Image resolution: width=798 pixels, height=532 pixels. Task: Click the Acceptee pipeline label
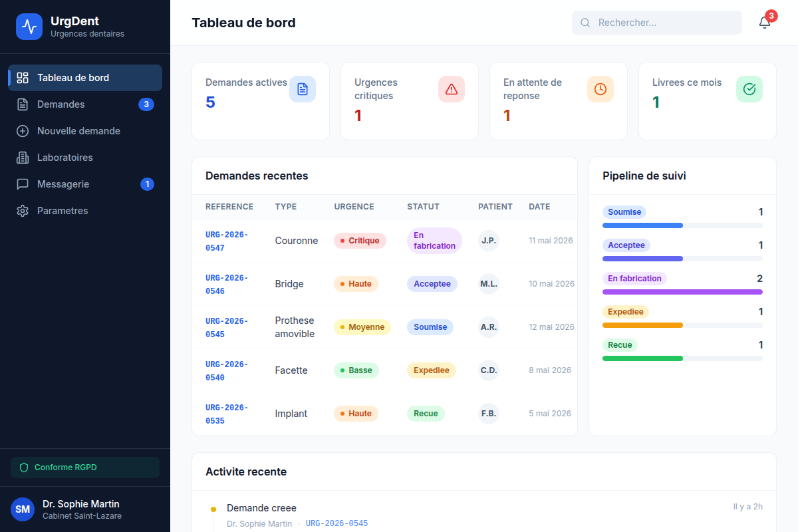click(x=626, y=245)
